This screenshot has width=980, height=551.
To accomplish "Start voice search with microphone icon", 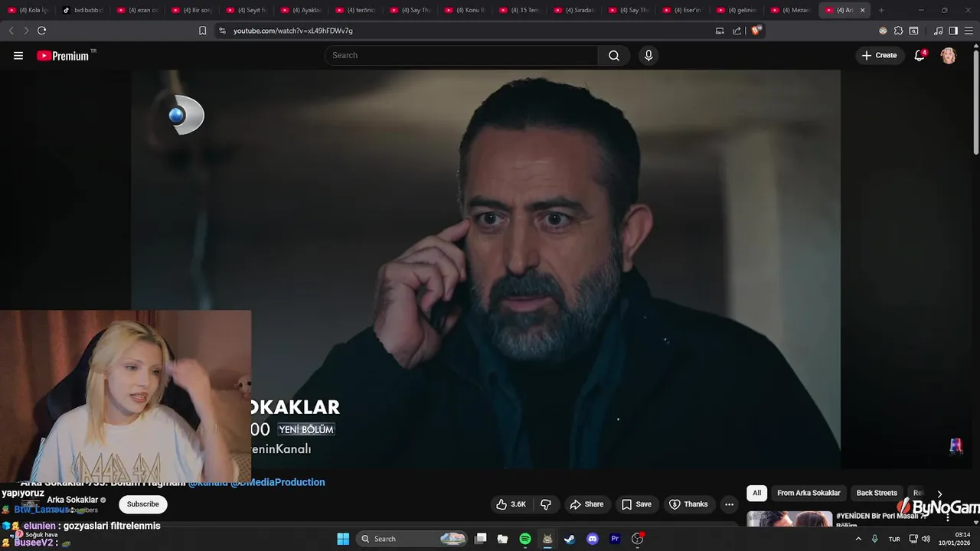I will point(648,55).
